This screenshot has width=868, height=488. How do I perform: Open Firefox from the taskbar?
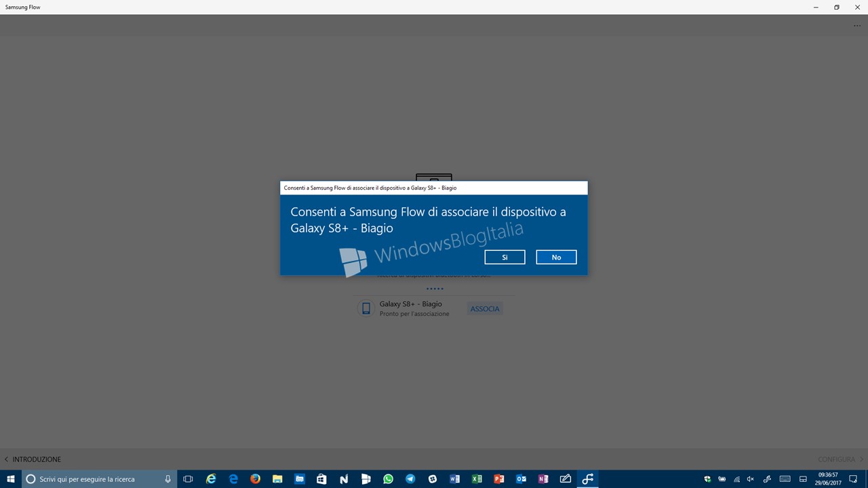[x=255, y=479]
